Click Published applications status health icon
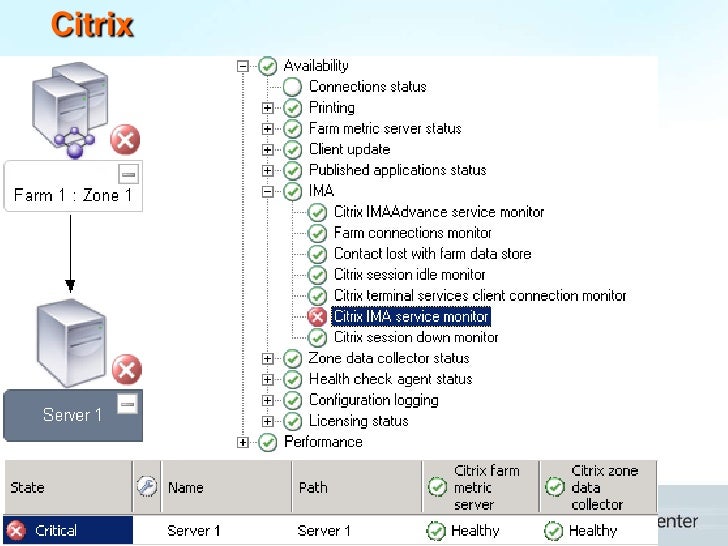728x546 pixels. click(292, 170)
